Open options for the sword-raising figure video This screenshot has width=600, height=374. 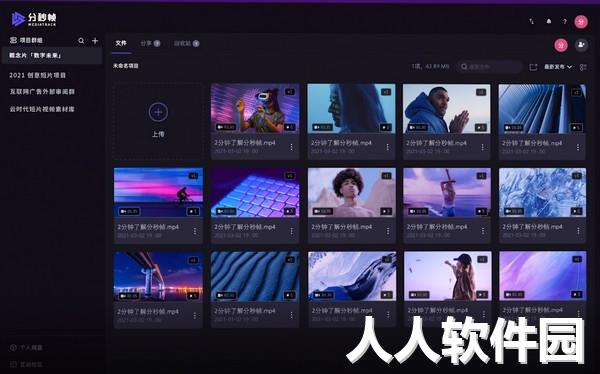(x=483, y=231)
